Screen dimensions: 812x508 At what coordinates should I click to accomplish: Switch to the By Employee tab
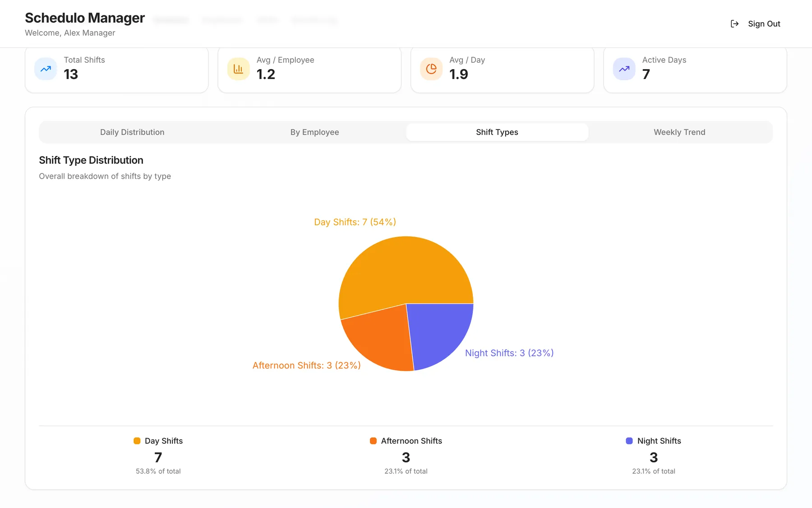(314, 132)
